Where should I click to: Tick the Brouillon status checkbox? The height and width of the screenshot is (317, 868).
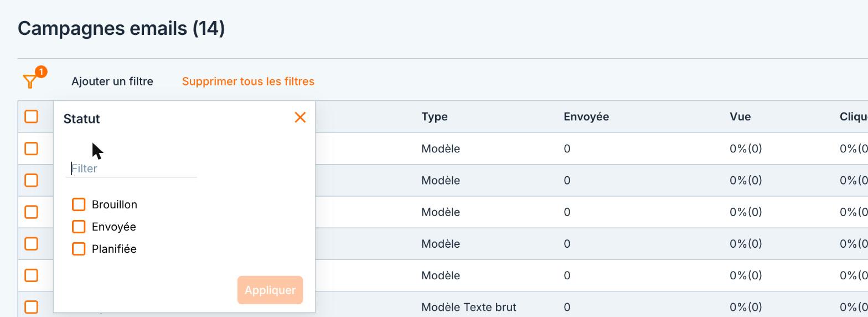(x=79, y=204)
